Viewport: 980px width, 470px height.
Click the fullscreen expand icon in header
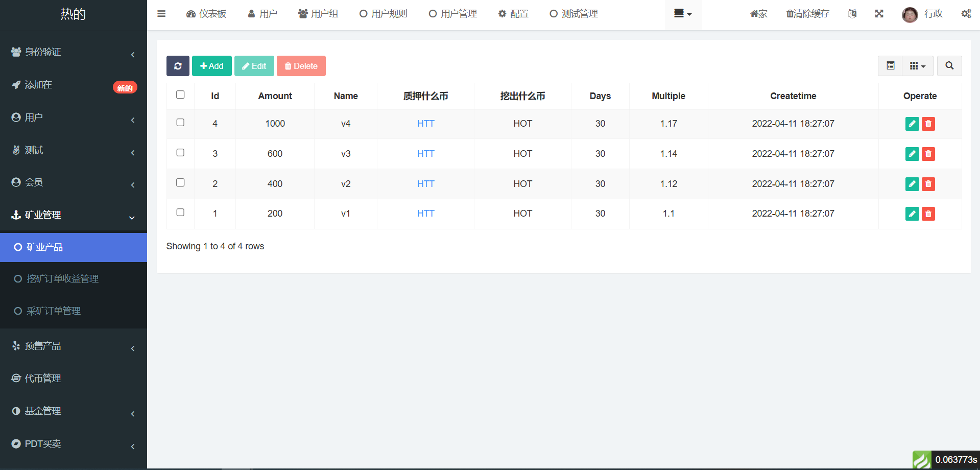pos(879,14)
